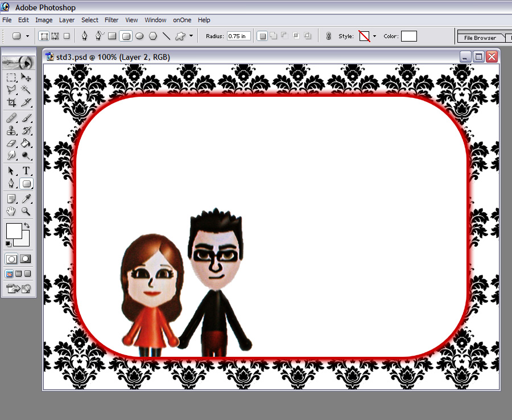
Task: Swap foreground and background colors
Action: coord(26,225)
